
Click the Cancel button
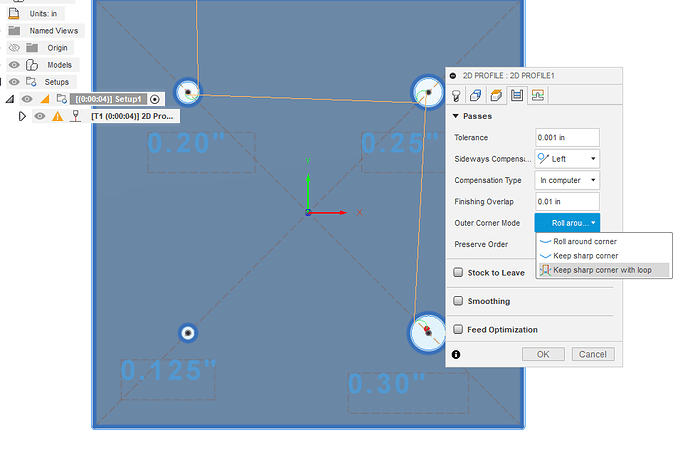click(593, 354)
